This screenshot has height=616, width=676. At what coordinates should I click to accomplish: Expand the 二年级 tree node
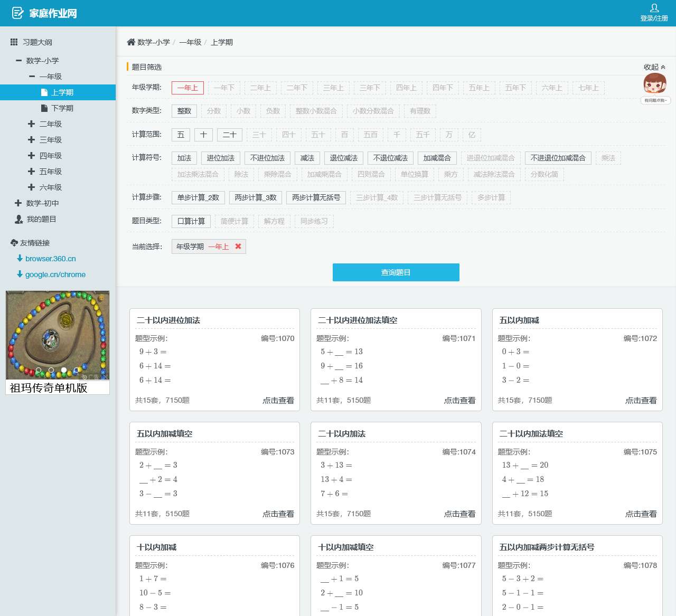coord(32,124)
